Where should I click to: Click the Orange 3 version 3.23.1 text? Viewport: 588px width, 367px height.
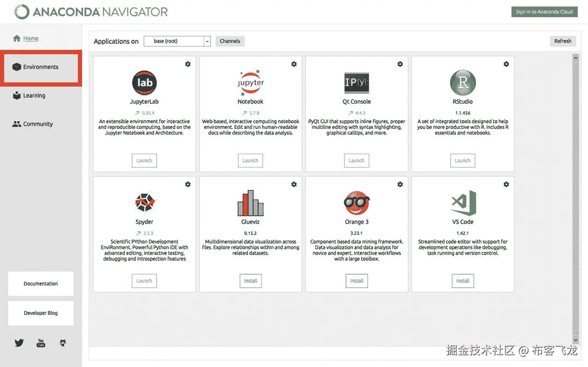(x=357, y=233)
